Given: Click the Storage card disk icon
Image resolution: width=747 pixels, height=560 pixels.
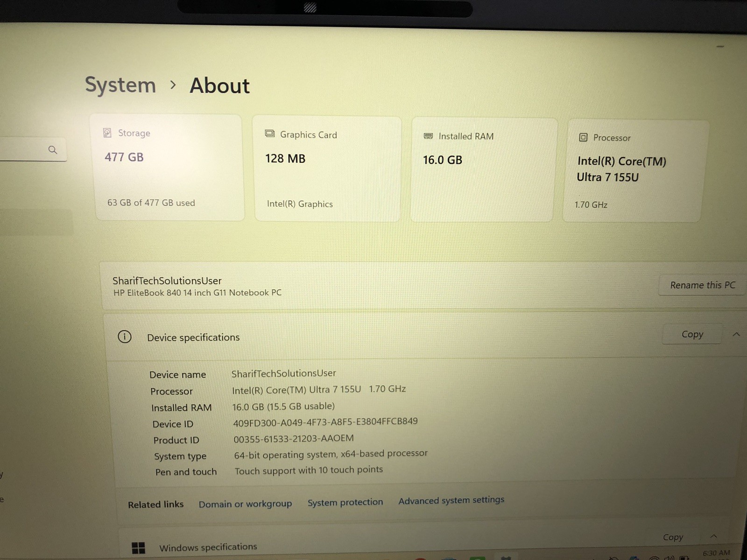Looking at the screenshot, I should (x=107, y=133).
